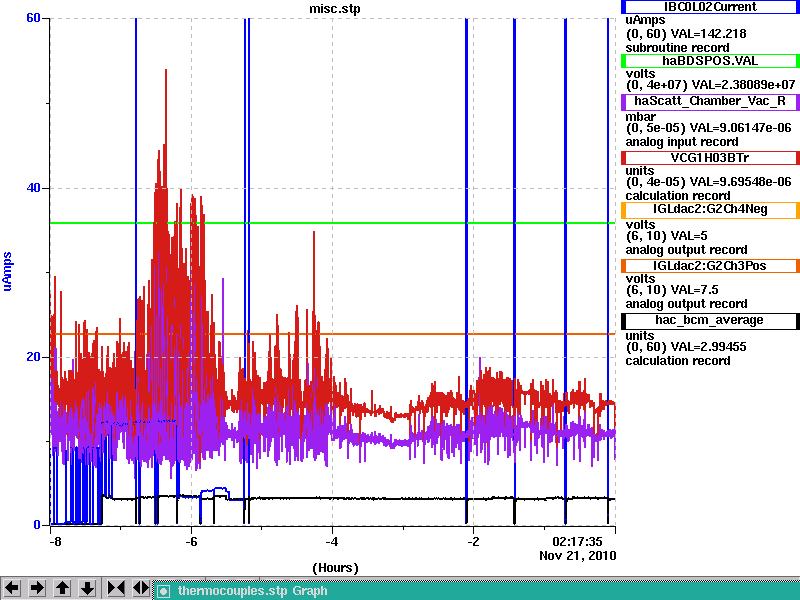Click the left arrow pan button
This screenshot has width=800, height=600.
pyautogui.click(x=12, y=588)
